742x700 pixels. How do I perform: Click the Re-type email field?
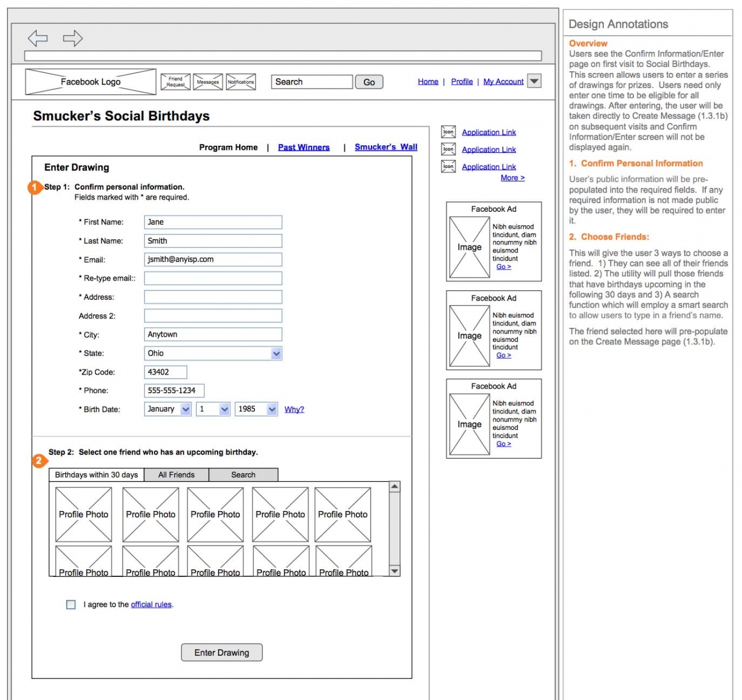click(x=213, y=278)
